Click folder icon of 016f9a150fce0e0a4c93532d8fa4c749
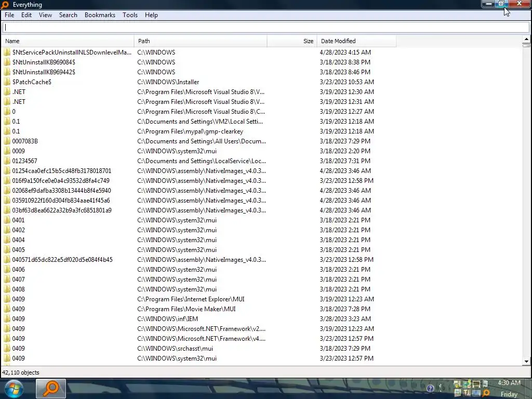 pos(7,180)
